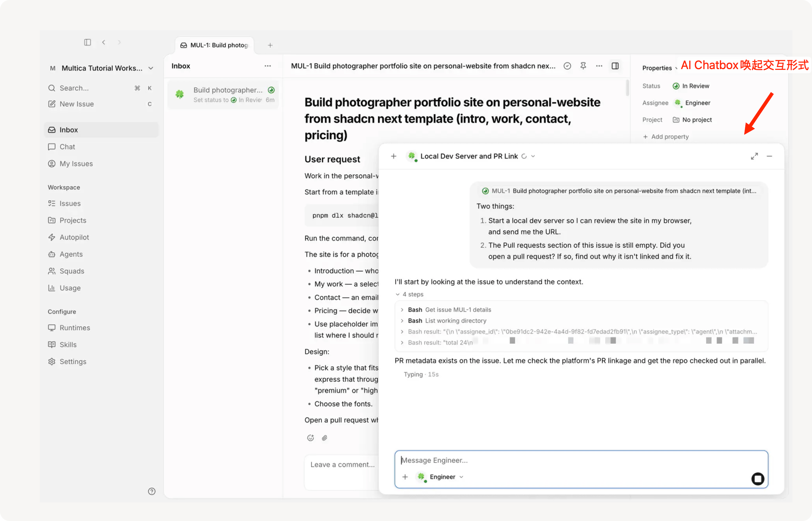Open Projects in the sidebar

(101, 220)
